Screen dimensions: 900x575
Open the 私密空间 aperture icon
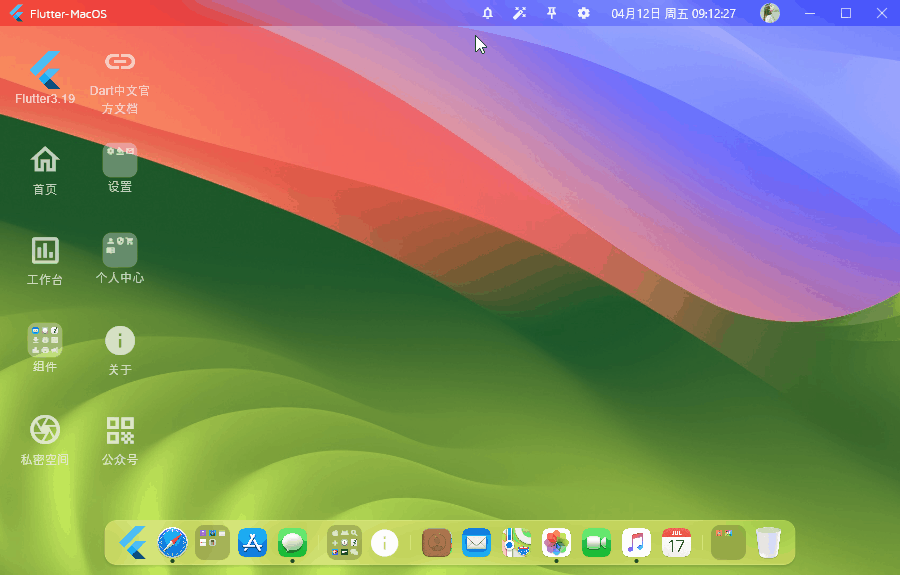pyautogui.click(x=45, y=441)
